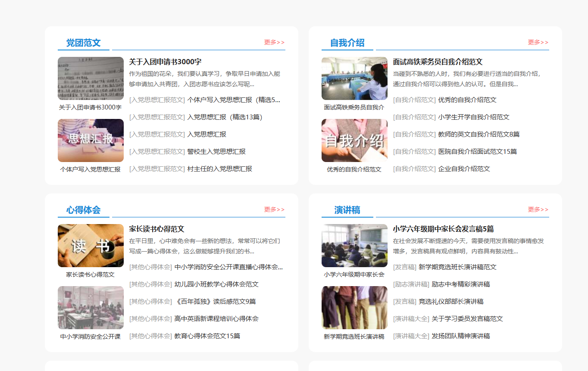Click [自我介绍范文] tag beside 企业自我介绍范文
The width and height of the screenshot is (588, 371).
click(x=414, y=169)
